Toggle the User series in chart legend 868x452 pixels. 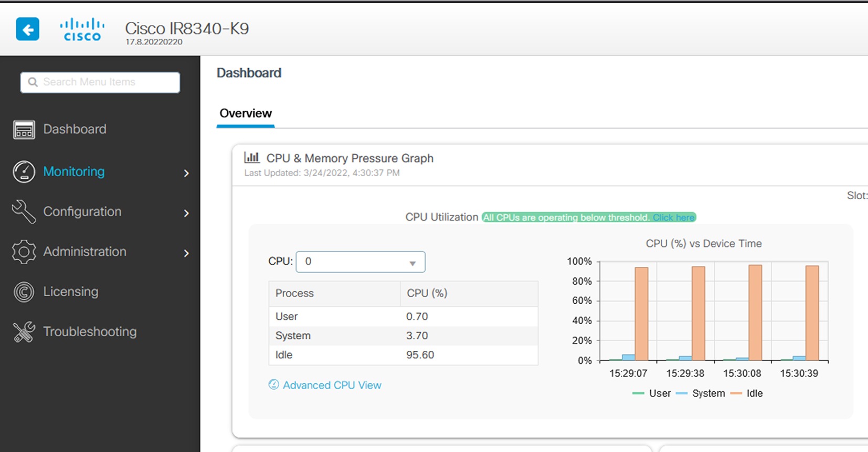coord(652,393)
